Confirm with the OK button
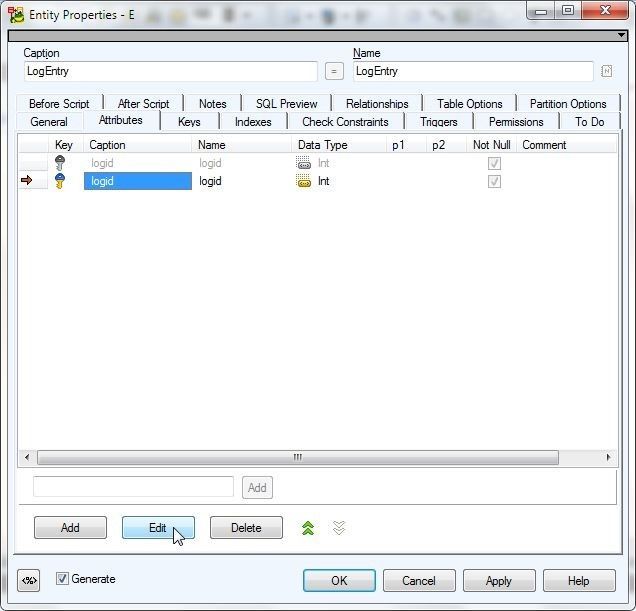Viewport: 636px width, 611px height. tap(339, 581)
